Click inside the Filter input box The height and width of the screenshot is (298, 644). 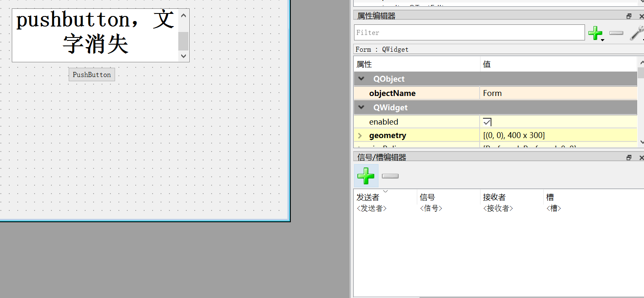[464, 32]
